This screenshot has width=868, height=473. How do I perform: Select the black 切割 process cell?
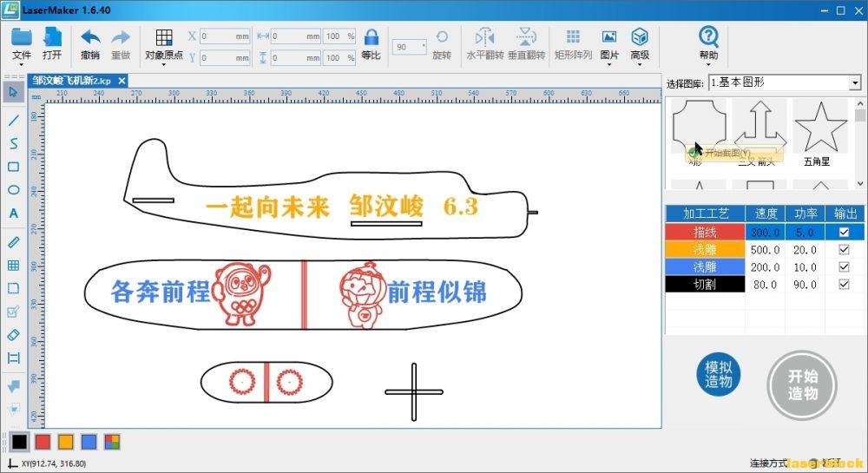705,285
